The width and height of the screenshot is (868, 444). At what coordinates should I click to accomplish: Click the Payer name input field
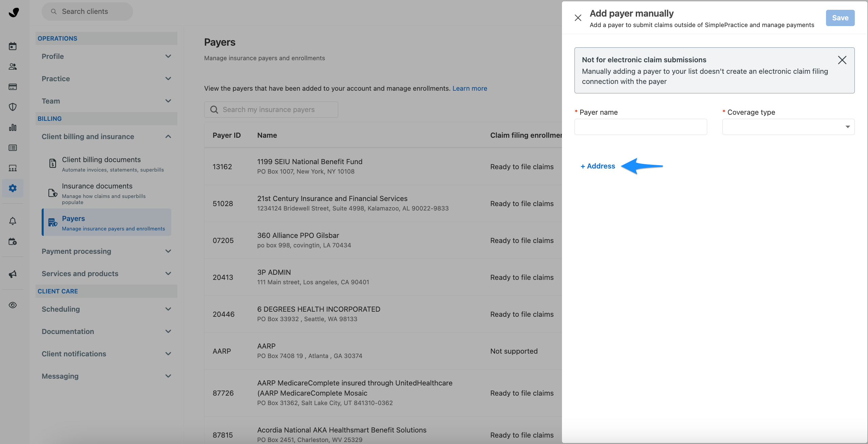(x=641, y=127)
